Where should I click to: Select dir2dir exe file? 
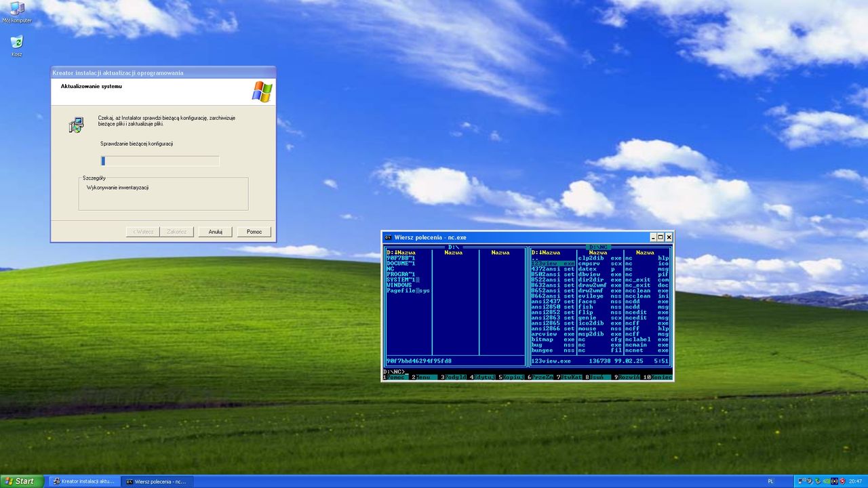tap(599, 279)
